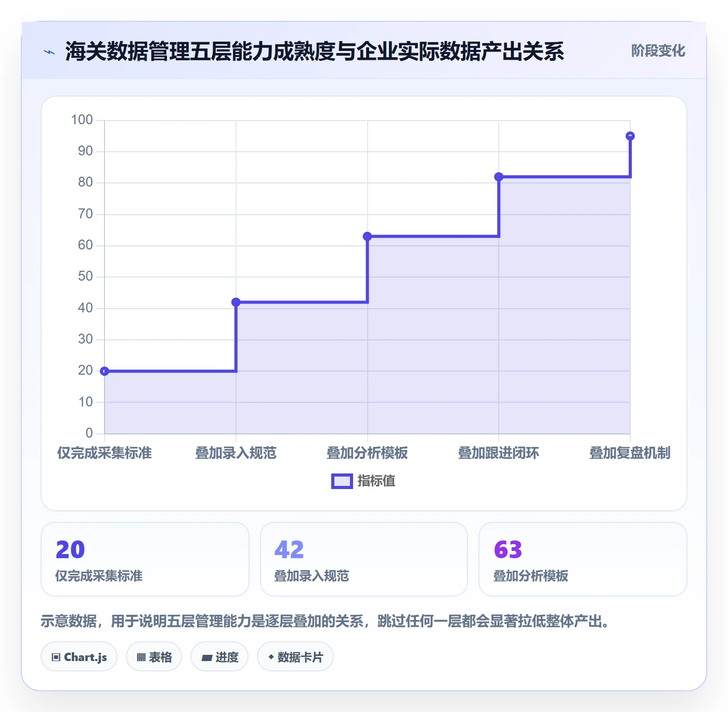Click the 叠加录入规范 x-axis label
728x712 pixels.
pyautogui.click(x=236, y=453)
